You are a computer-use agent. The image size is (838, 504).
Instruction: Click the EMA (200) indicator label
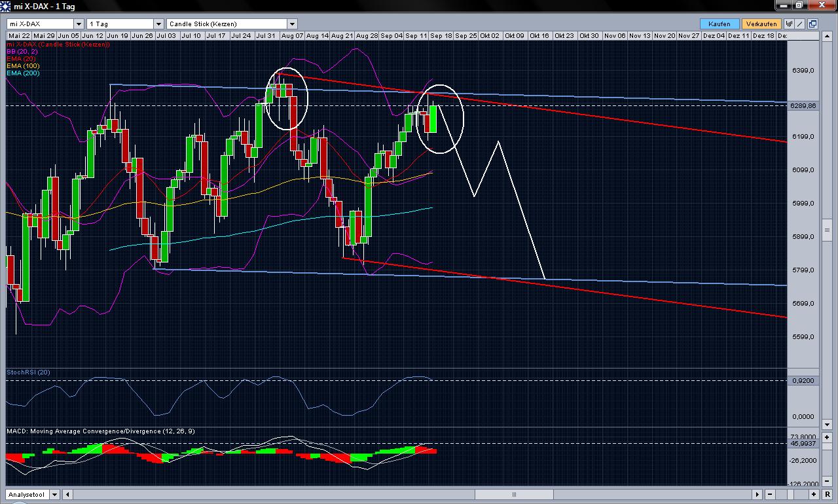(23, 73)
